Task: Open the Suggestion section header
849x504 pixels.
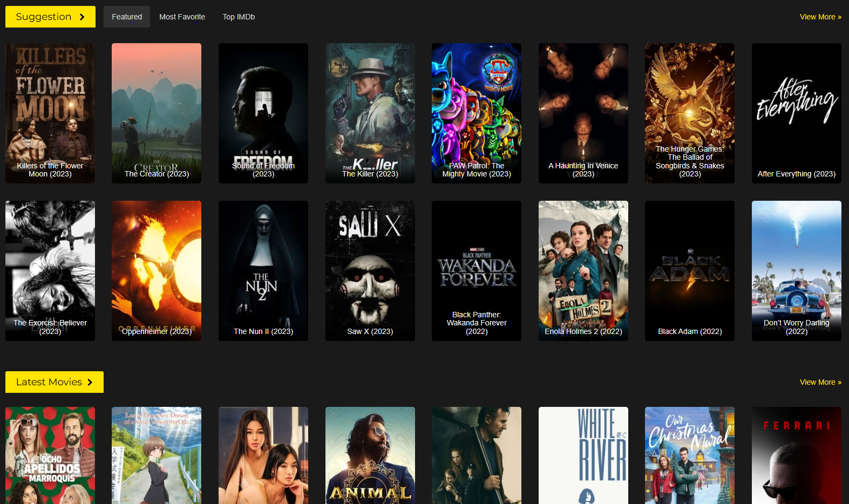Action: tap(50, 17)
